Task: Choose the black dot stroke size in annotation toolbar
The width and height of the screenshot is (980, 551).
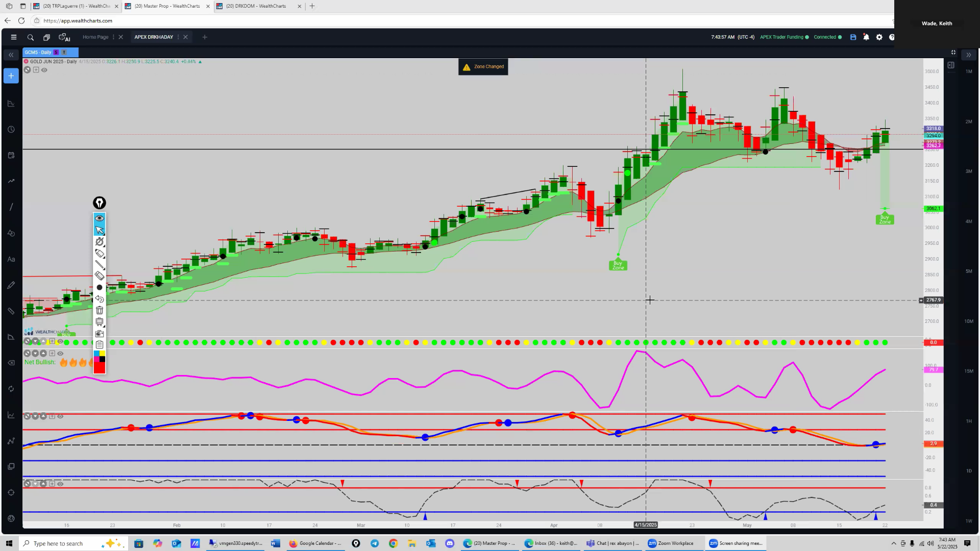Action: click(x=100, y=287)
